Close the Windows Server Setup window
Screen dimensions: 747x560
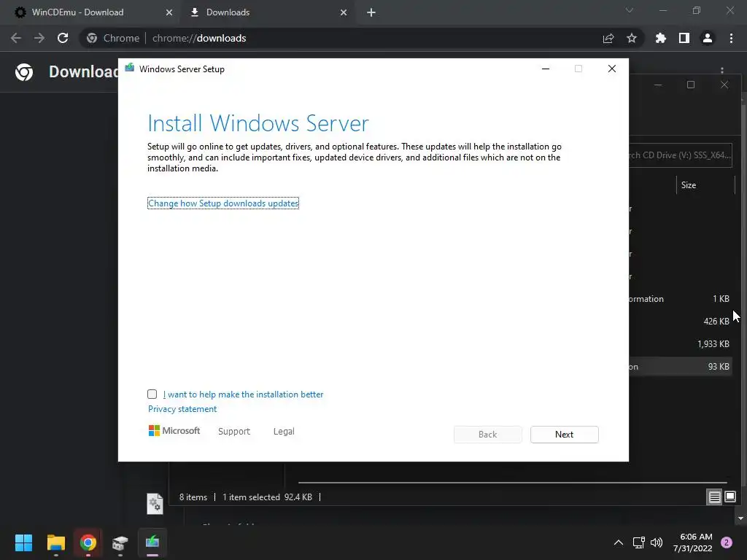click(612, 69)
